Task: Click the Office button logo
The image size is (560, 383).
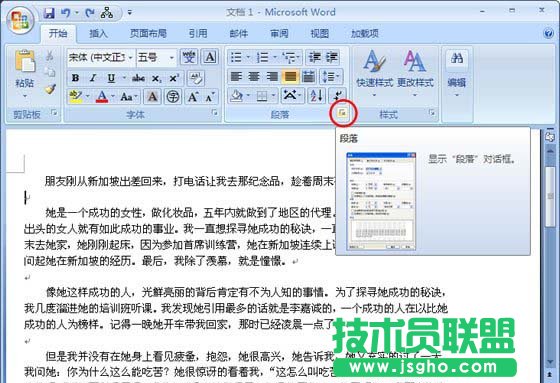Action: pyautogui.click(x=19, y=20)
